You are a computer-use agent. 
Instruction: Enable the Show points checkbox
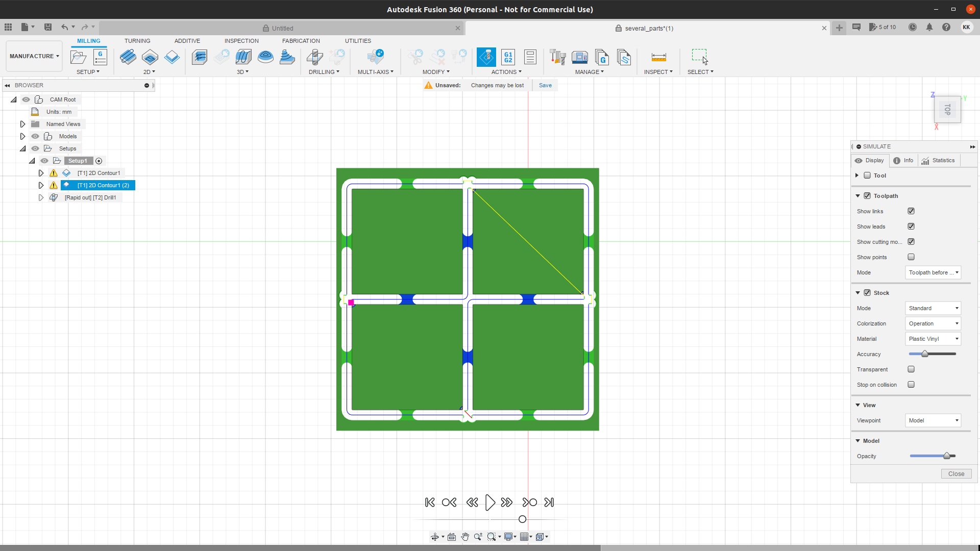point(911,257)
